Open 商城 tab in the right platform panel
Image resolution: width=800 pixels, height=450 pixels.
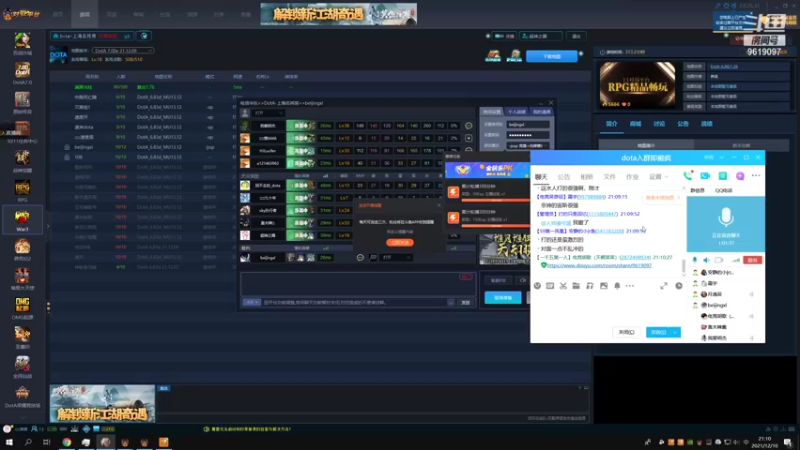(x=635, y=124)
